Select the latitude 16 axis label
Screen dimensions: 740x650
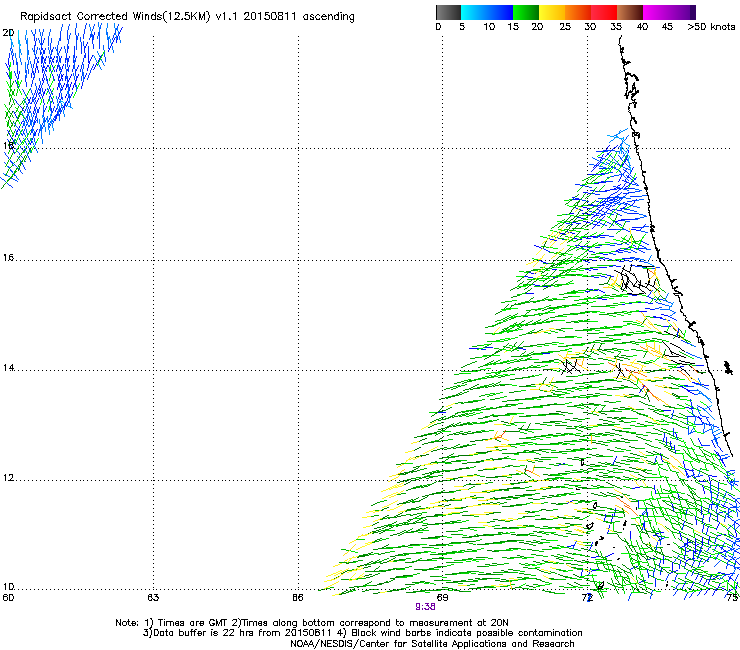tap(8, 258)
